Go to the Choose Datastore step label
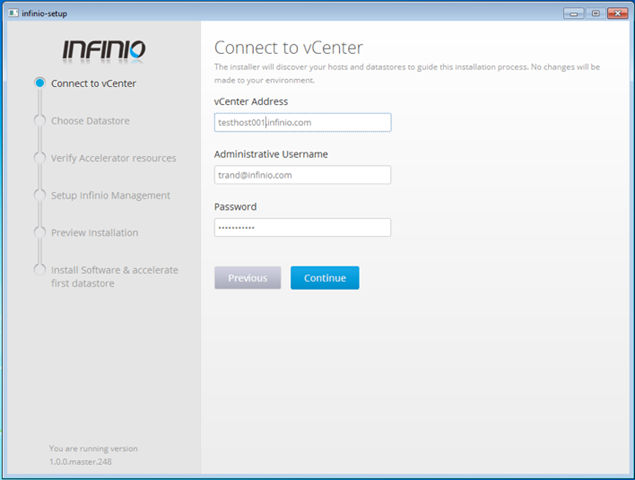This screenshot has height=480, width=635. click(90, 121)
